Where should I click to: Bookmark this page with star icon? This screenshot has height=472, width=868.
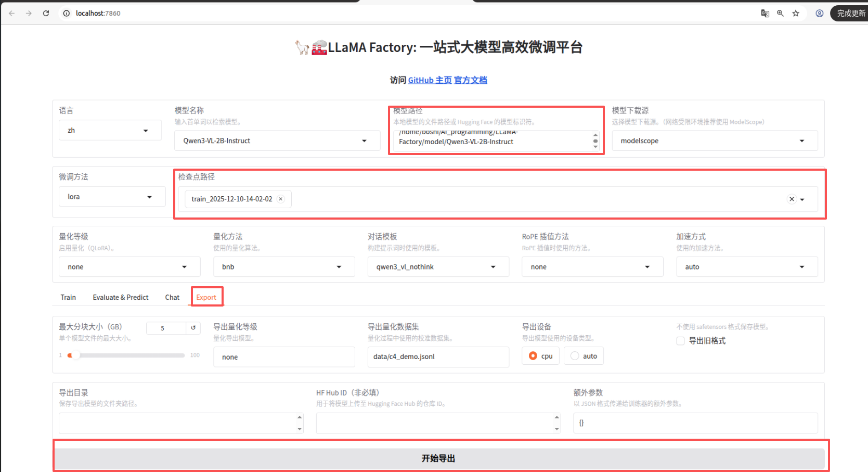click(796, 14)
